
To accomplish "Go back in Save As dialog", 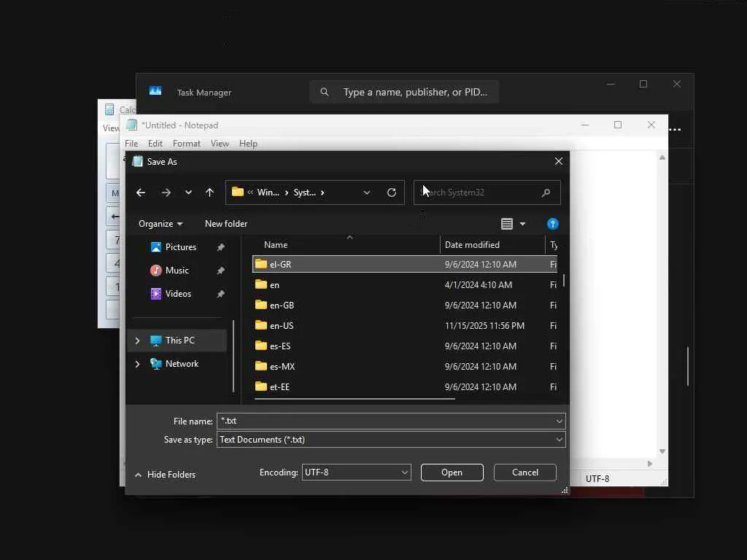I will click(141, 192).
